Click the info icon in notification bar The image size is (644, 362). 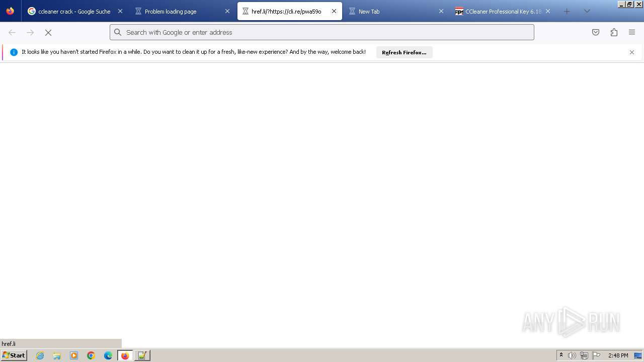(14, 52)
